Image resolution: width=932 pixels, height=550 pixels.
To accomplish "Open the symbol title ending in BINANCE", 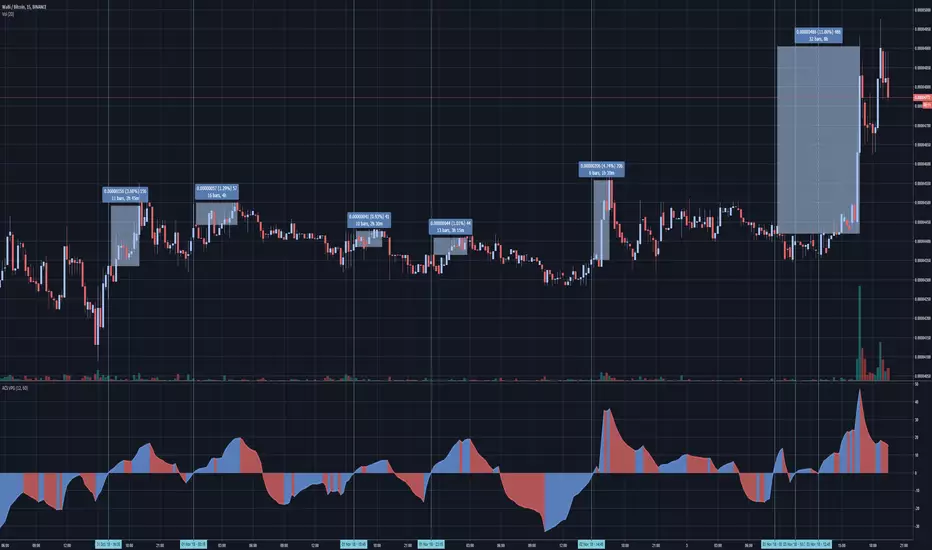I will (x=24, y=7).
